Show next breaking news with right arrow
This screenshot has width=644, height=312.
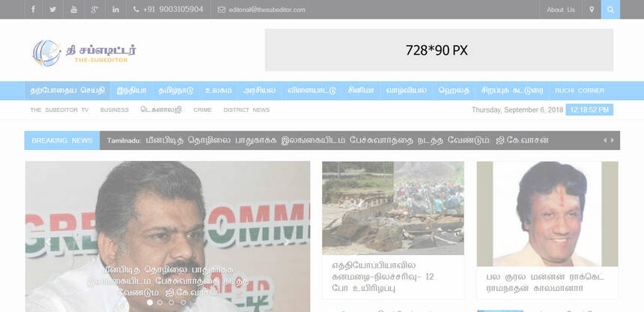(614, 140)
